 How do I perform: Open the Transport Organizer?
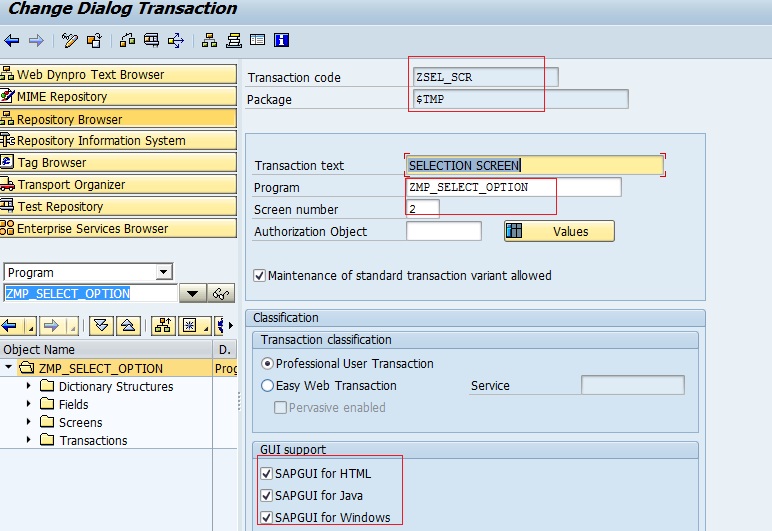tap(118, 185)
